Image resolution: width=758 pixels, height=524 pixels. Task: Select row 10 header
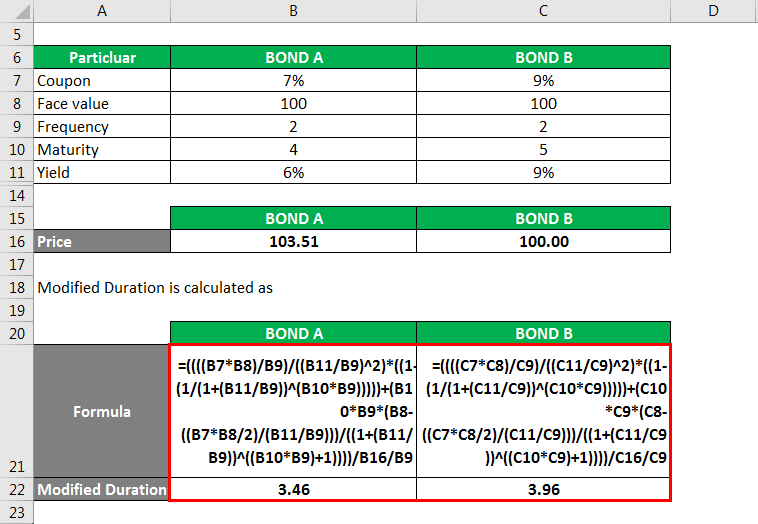(16, 149)
